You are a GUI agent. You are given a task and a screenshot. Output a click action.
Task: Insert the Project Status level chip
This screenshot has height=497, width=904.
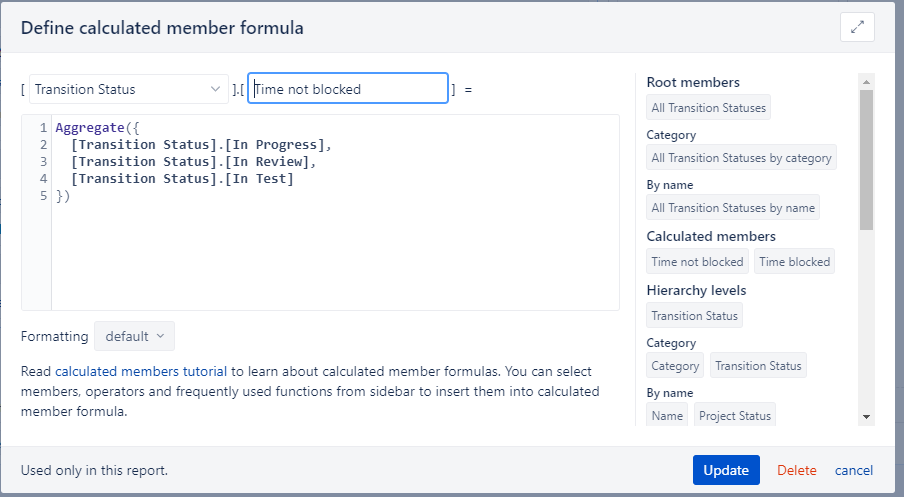(x=734, y=415)
